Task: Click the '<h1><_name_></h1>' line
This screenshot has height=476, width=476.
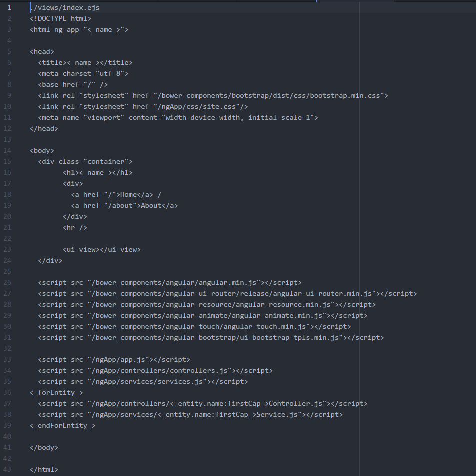Action: [98, 172]
